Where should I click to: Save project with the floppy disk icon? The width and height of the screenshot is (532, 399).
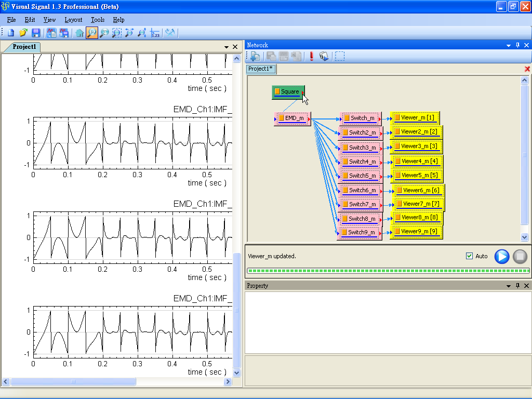[36, 33]
